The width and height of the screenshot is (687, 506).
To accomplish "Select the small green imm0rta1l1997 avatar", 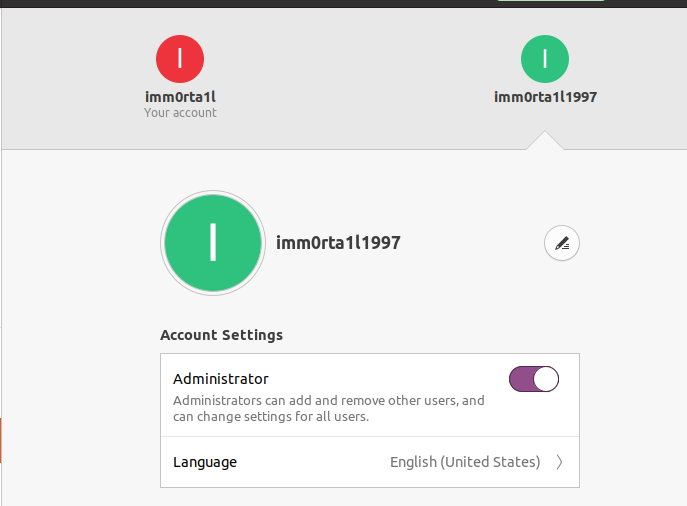I will [x=545, y=60].
